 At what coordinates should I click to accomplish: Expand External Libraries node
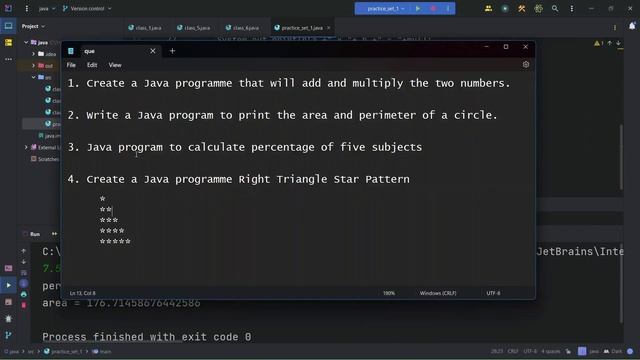click(26, 147)
